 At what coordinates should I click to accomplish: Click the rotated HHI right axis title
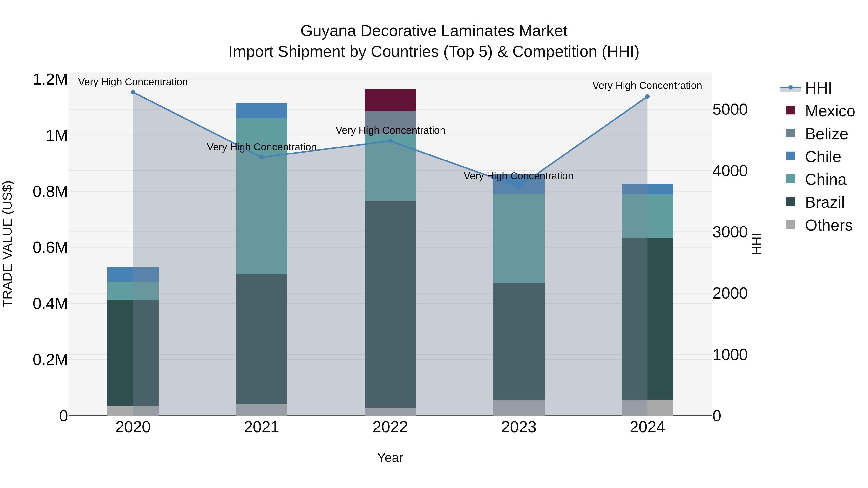click(757, 244)
